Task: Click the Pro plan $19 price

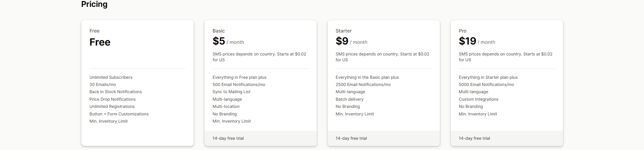Action: pos(468,41)
